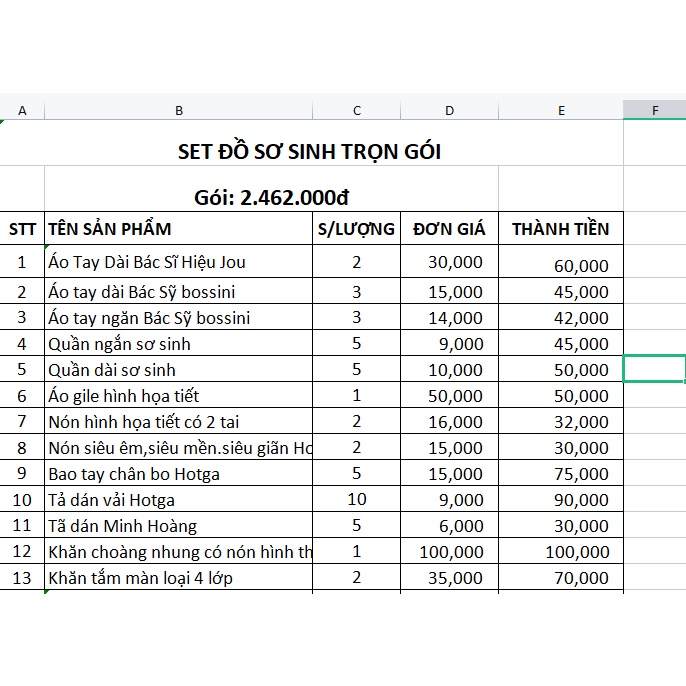Select the 'S/LƯỢNG' header cell

tap(356, 229)
